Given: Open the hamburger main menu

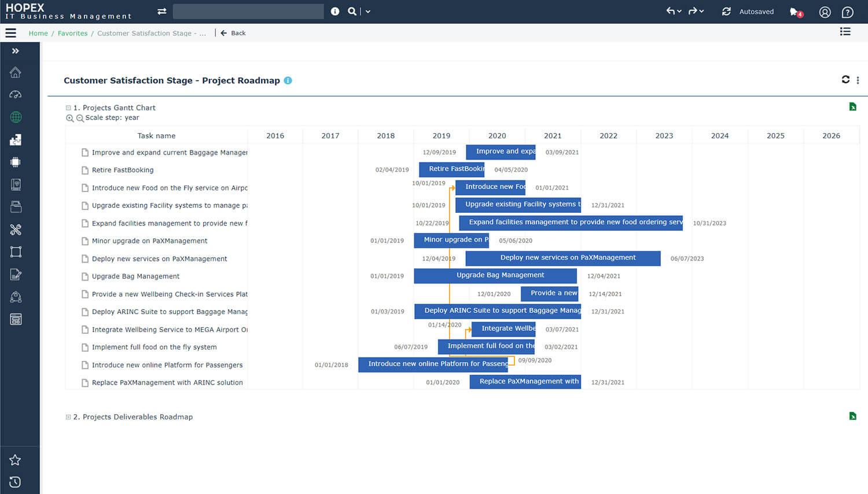Looking at the screenshot, I should pos(10,33).
